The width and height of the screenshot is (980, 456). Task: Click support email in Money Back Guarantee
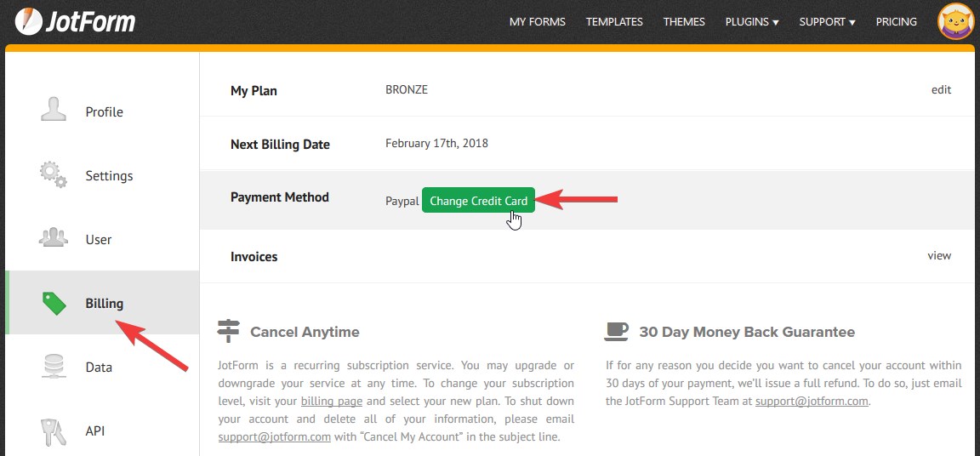click(x=812, y=401)
